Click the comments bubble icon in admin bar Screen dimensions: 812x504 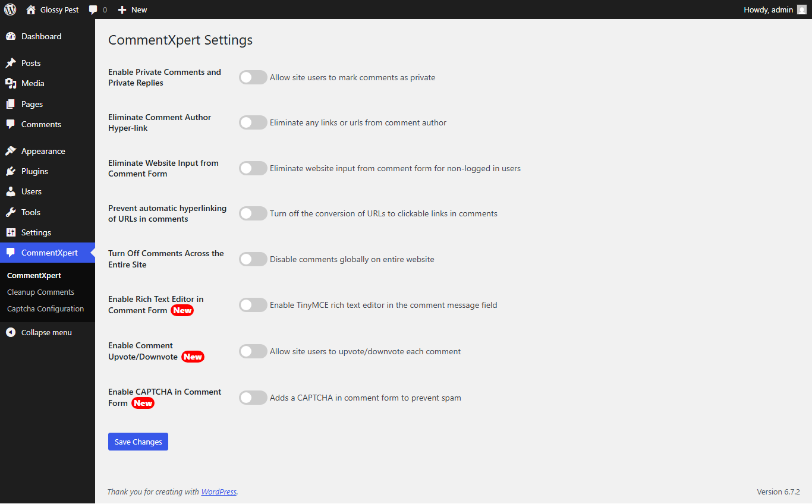click(93, 10)
